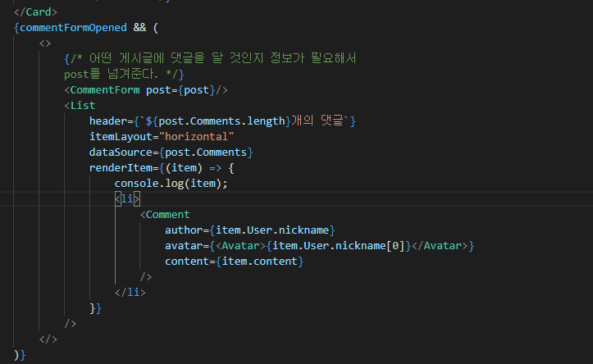The width and height of the screenshot is (593, 364).
Task: Click the nickname[0] index expression
Action: (370, 246)
